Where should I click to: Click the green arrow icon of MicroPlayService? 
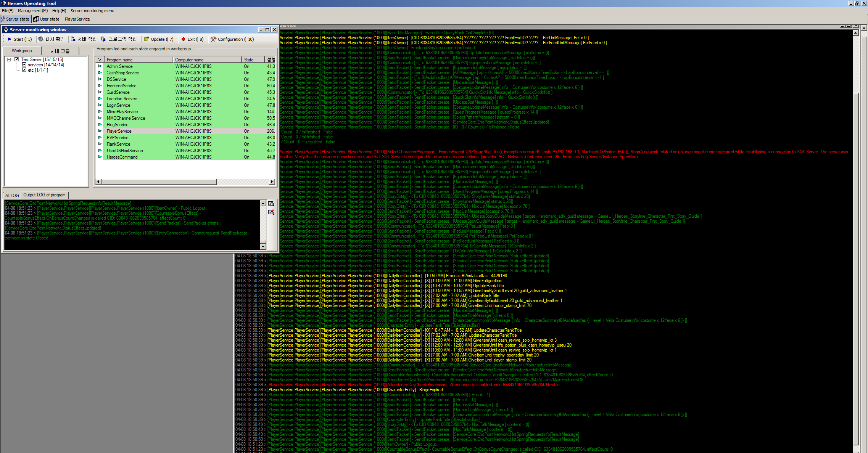click(x=100, y=112)
